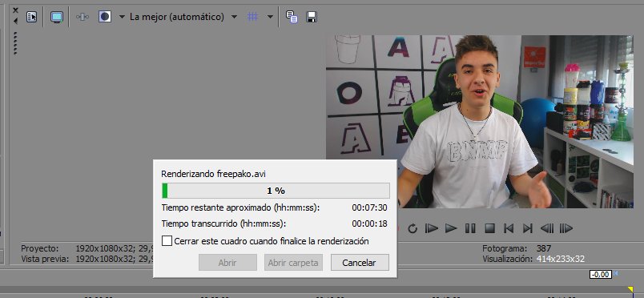The image size is (644, 298).
Task: Click the video preview image
Action: 480,122
